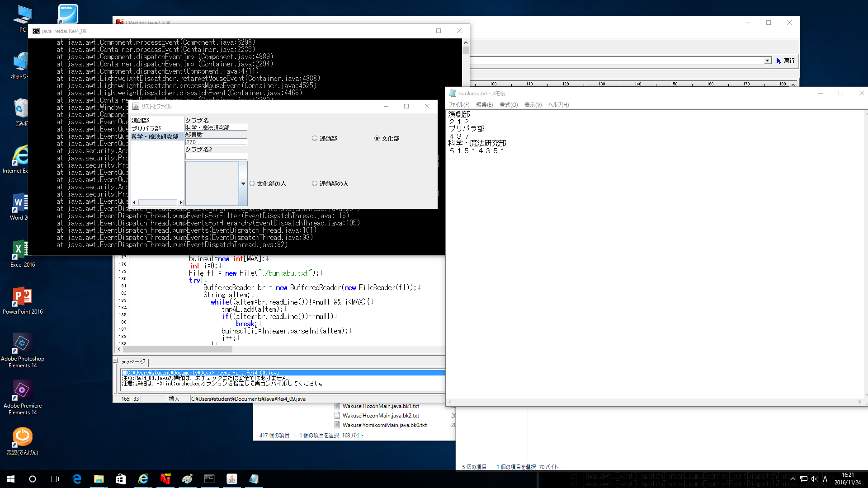Viewport: 868px width, 488px height.
Task: Click the メッセージ tab in CPad
Action: pyautogui.click(x=133, y=362)
